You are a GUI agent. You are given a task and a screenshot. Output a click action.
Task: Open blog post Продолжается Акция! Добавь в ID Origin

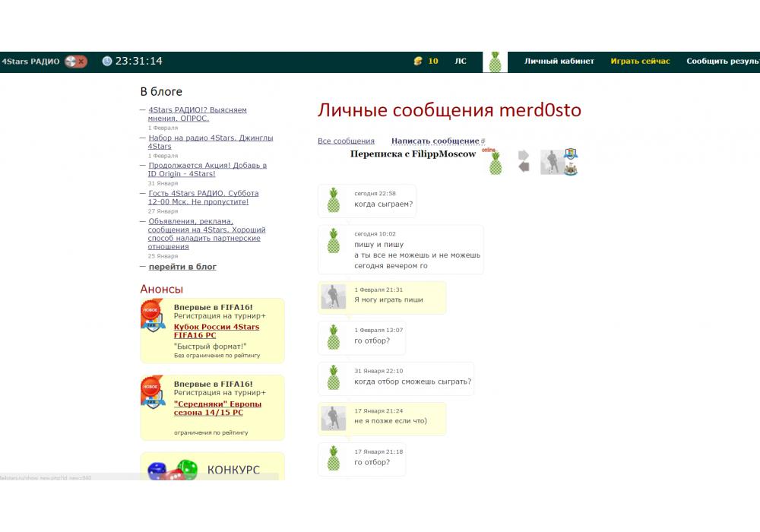point(207,169)
